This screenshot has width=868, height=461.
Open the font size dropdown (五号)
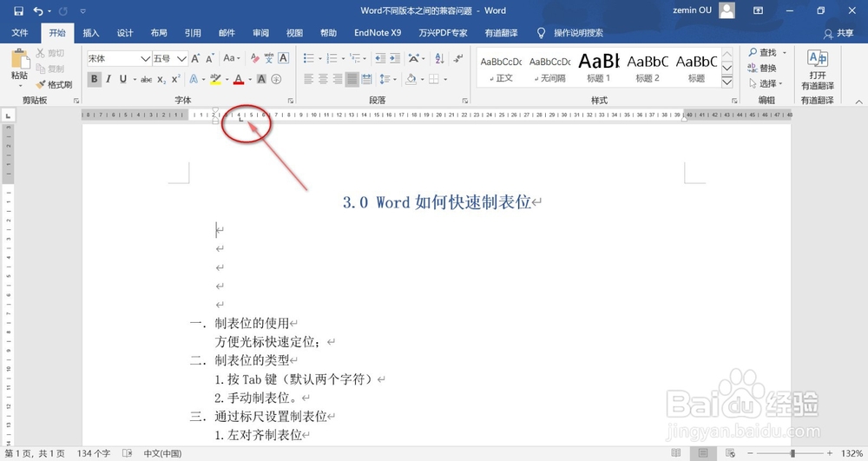(181, 59)
